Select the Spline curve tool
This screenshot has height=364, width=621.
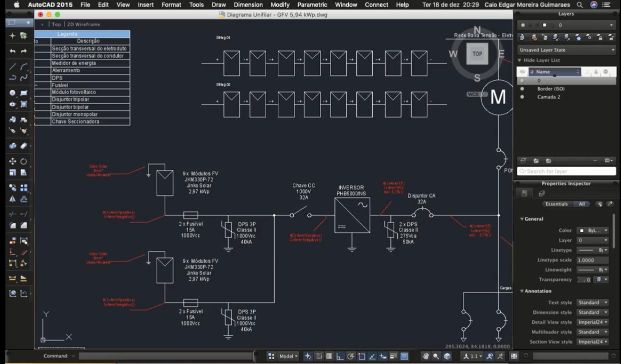24,77
